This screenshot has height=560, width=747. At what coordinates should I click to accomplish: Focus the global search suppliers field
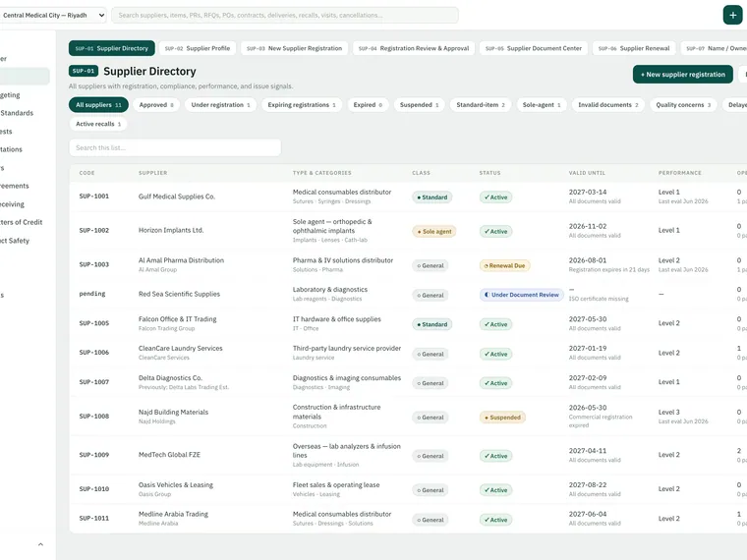click(x=285, y=16)
